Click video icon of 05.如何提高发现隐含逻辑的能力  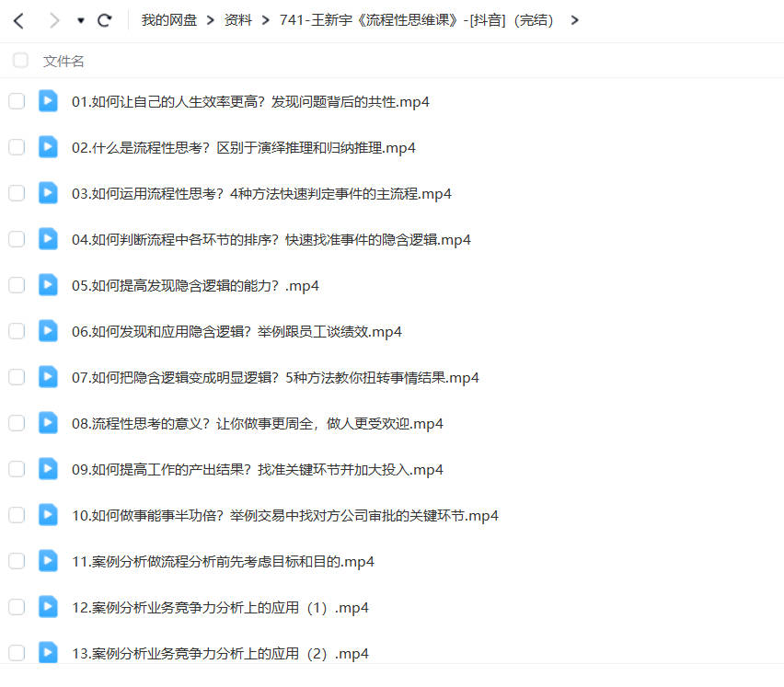click(48, 285)
